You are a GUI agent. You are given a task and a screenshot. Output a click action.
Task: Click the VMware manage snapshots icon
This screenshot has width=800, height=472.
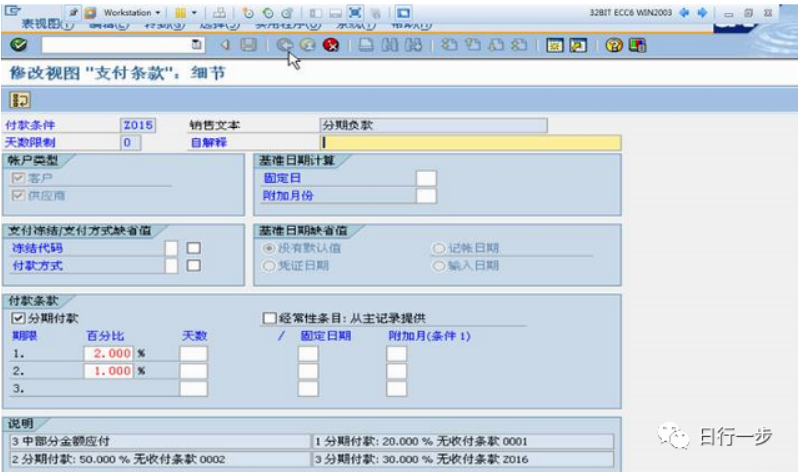pyautogui.click(x=287, y=13)
